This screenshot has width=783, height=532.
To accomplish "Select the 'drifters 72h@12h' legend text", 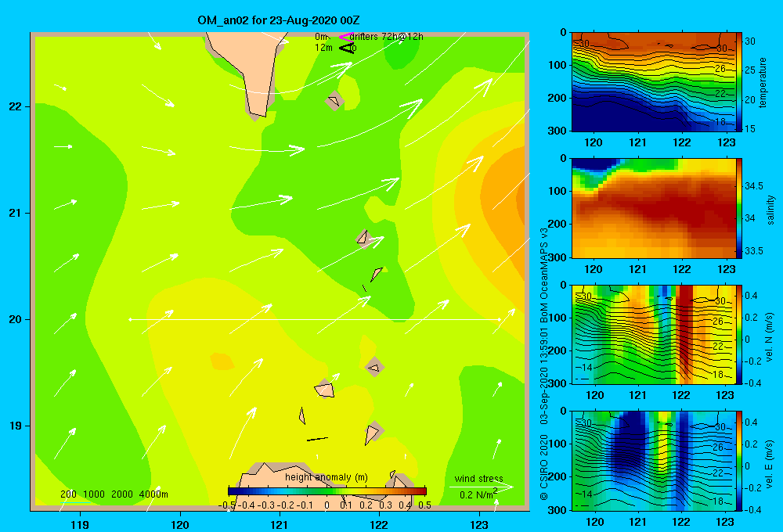I will click(387, 37).
